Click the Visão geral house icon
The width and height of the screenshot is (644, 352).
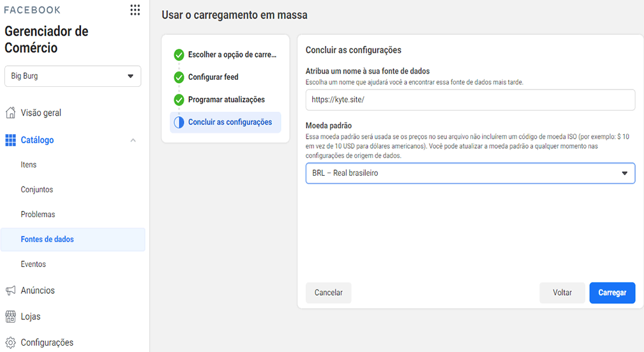click(x=11, y=112)
